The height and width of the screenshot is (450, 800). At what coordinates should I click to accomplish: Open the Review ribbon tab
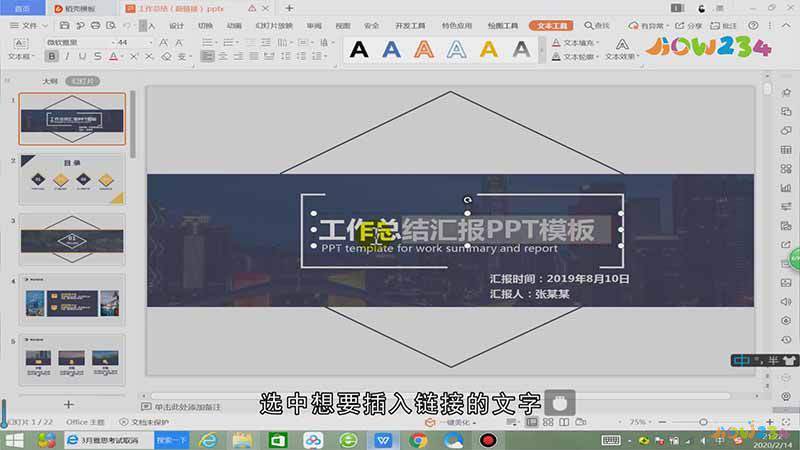point(314,26)
